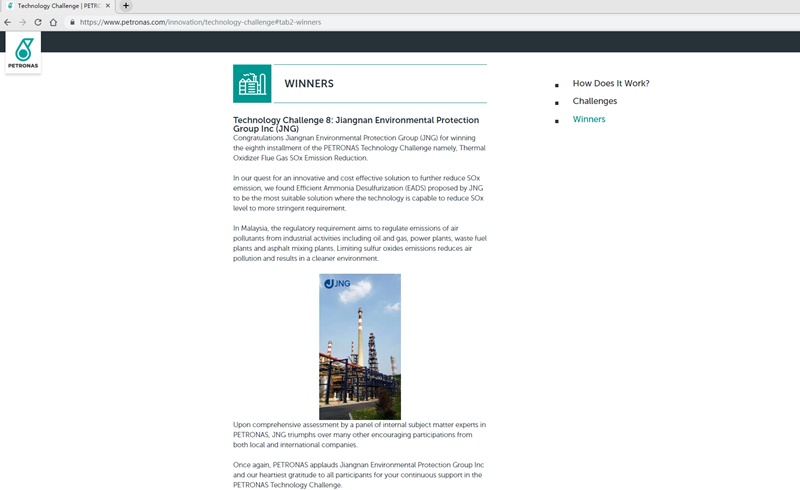Click the bullet beside Challenges
This screenshot has height=490, width=800.
coord(556,102)
